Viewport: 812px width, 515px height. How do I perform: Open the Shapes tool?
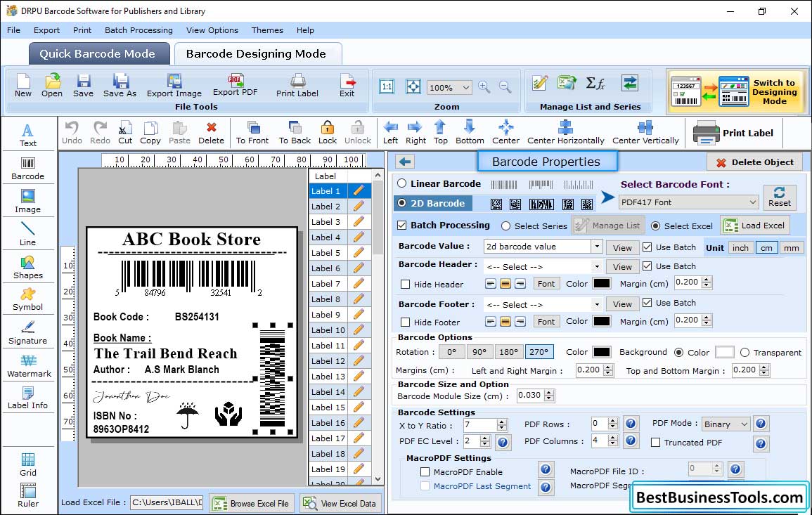coord(28,268)
